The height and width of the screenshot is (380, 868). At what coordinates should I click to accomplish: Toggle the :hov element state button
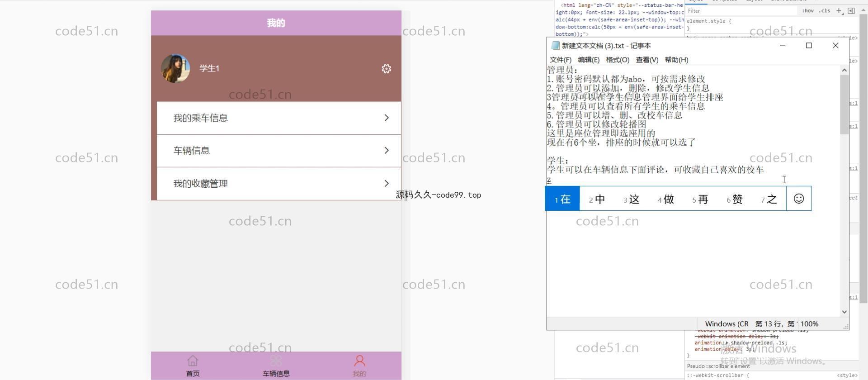click(x=807, y=11)
